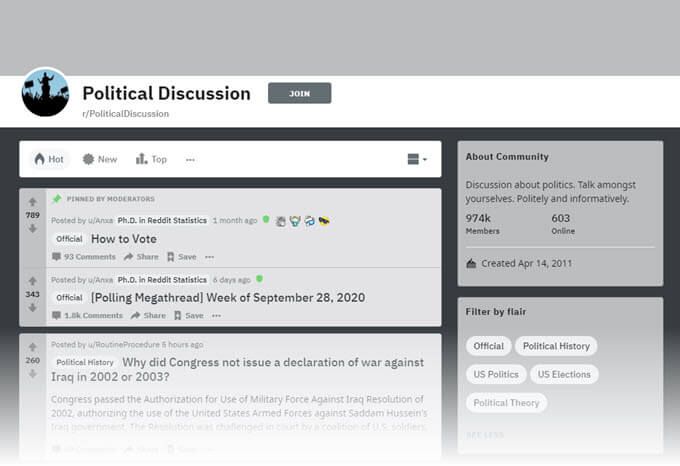The image size is (680, 466).
Task: Select the US Politics flair pill
Action: point(496,374)
